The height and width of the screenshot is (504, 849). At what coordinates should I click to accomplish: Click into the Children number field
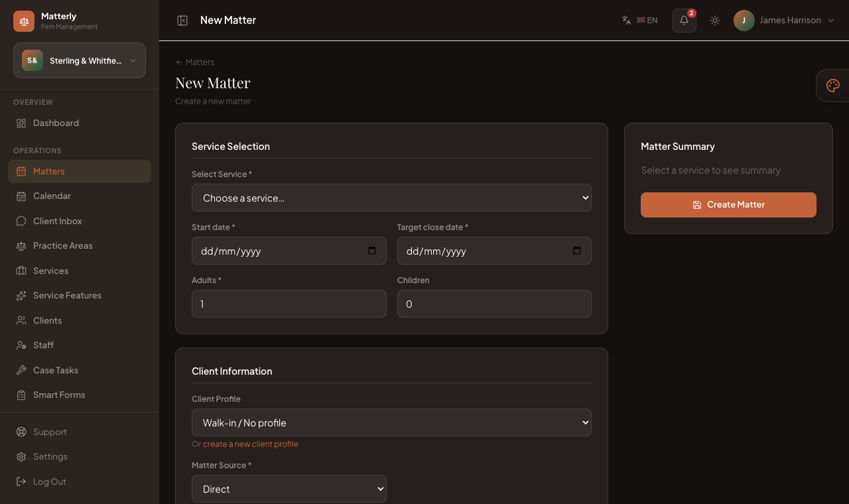[494, 304]
